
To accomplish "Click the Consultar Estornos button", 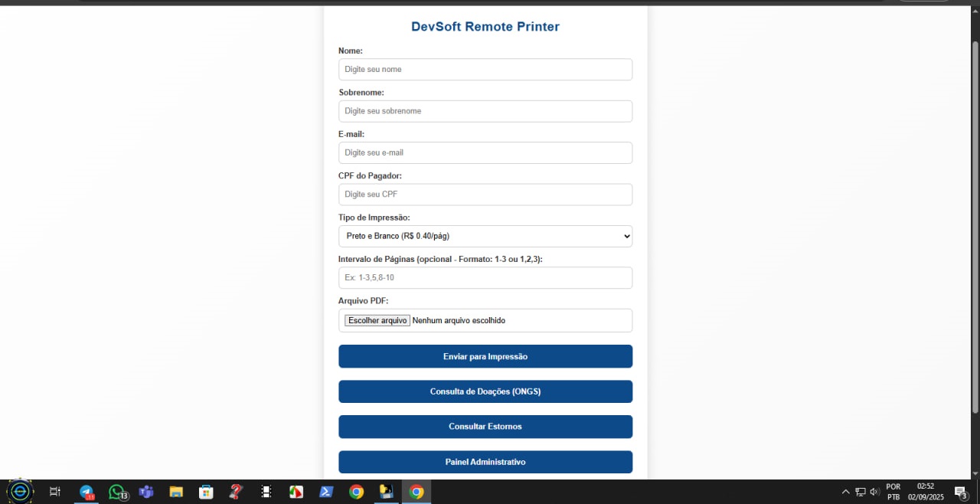I will coord(485,427).
